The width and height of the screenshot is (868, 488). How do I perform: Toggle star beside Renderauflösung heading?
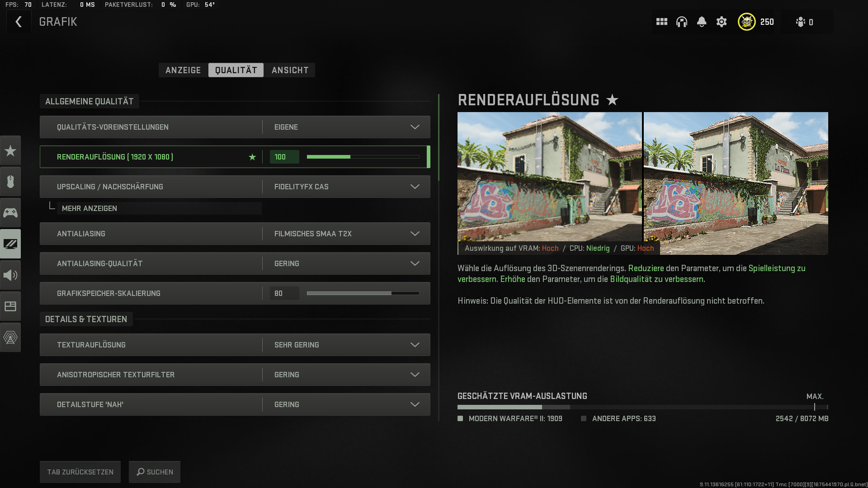click(612, 100)
